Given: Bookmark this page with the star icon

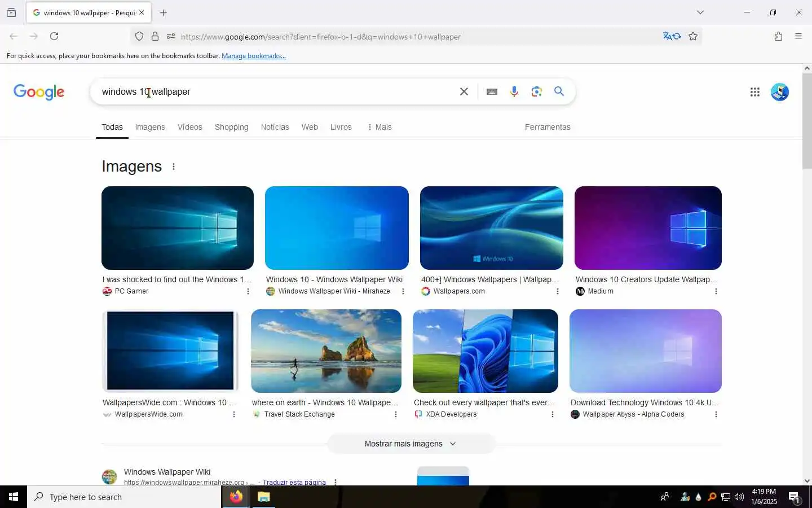Looking at the screenshot, I should click(x=693, y=36).
